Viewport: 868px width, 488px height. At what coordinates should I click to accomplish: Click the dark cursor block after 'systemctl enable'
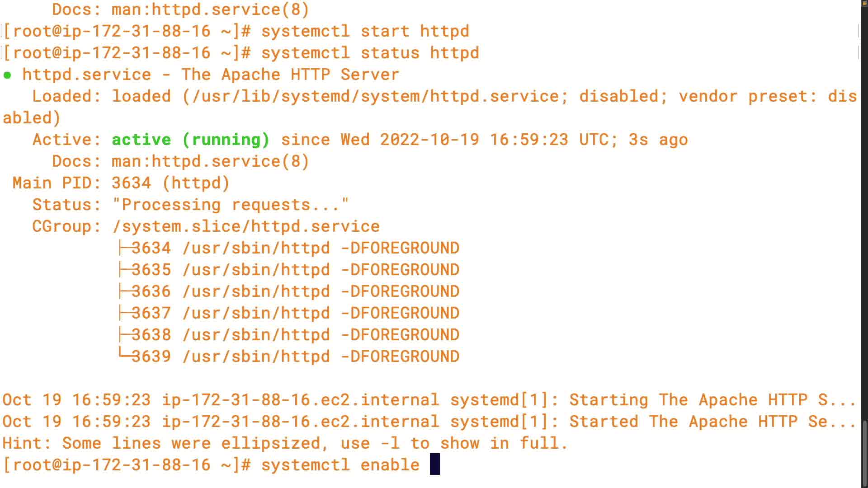[x=434, y=465]
